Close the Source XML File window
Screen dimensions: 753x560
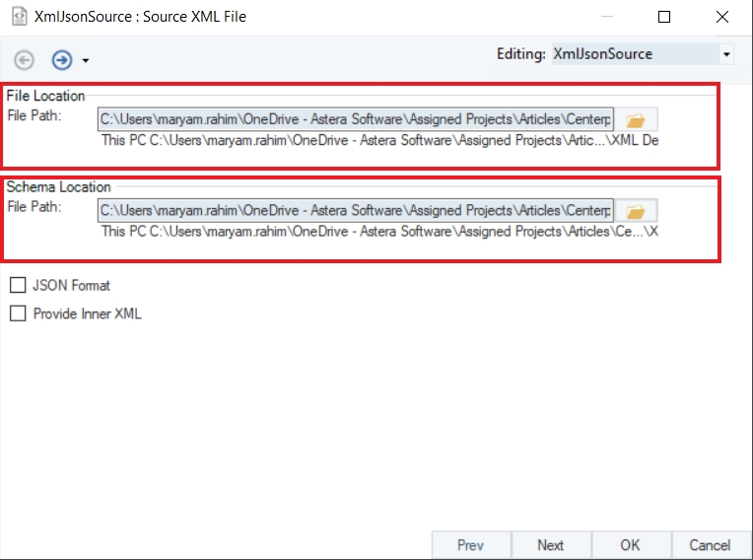722,17
